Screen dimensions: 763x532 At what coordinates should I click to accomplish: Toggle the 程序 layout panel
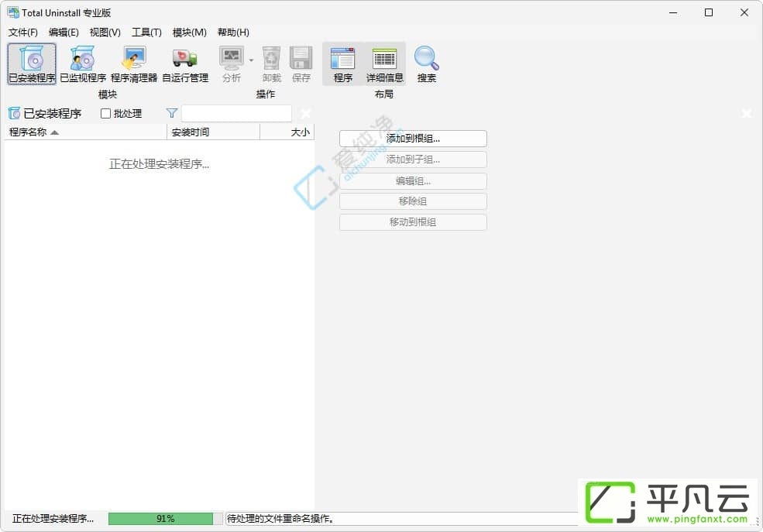click(343, 63)
